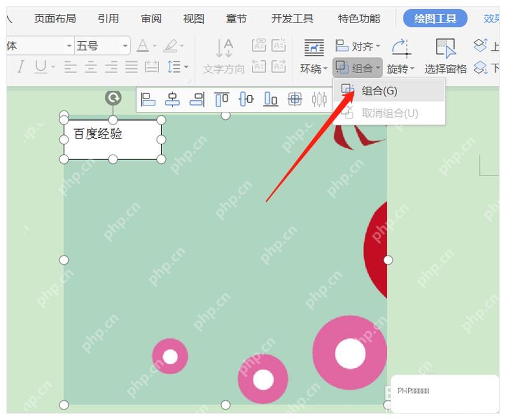Click picture bottom-middle resize handle

click(x=226, y=404)
